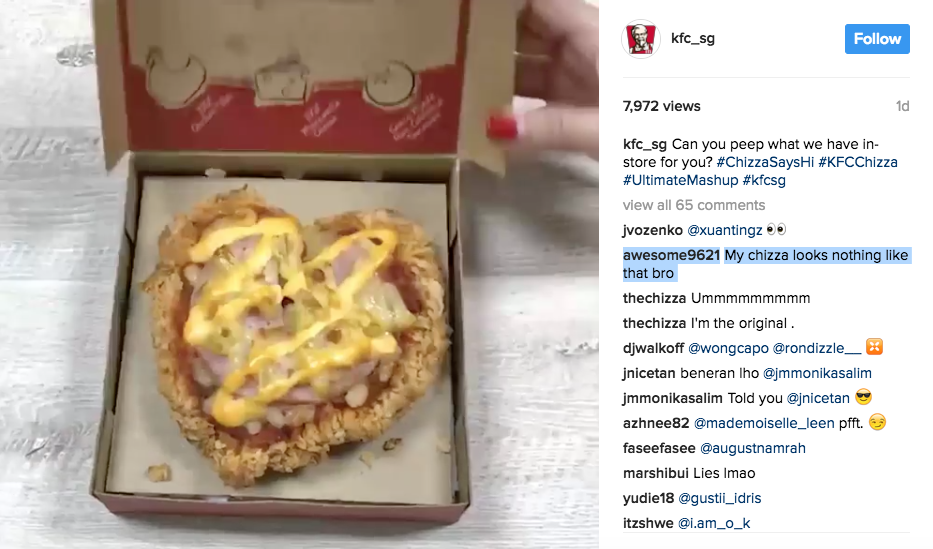Open kfc_sg username in post header
Viewport: 933px width, 549px height.
(x=693, y=38)
